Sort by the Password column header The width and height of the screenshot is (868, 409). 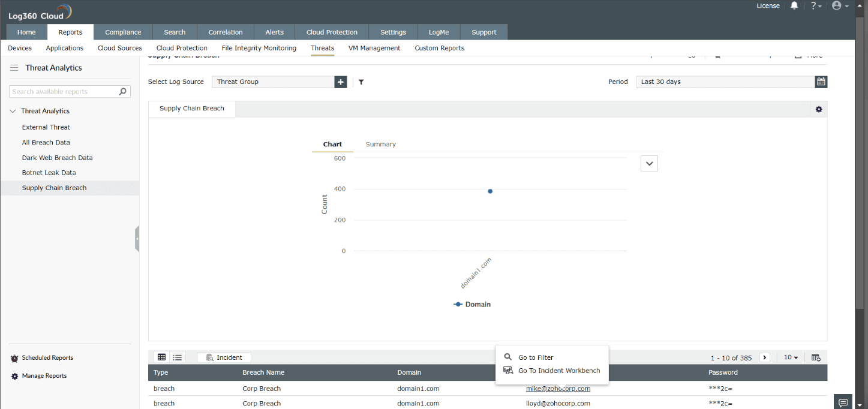(723, 372)
